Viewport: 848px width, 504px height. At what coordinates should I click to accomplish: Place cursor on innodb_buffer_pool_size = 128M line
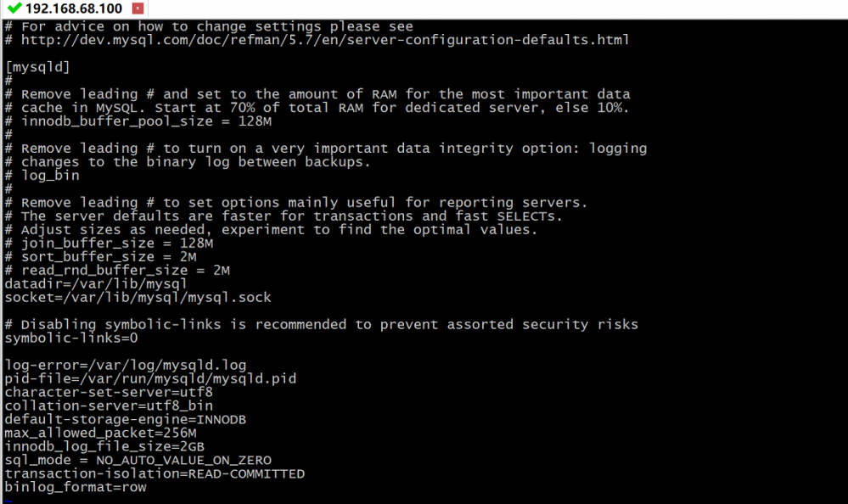point(138,121)
